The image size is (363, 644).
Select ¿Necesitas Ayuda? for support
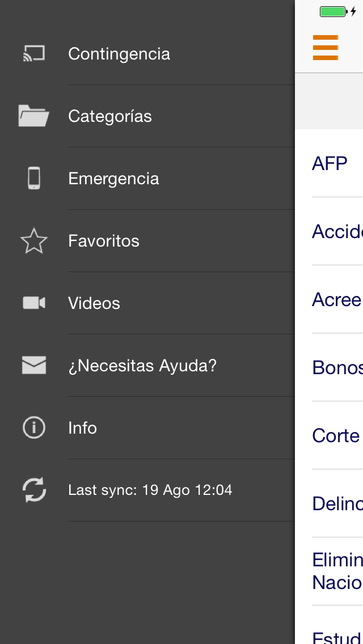142,365
